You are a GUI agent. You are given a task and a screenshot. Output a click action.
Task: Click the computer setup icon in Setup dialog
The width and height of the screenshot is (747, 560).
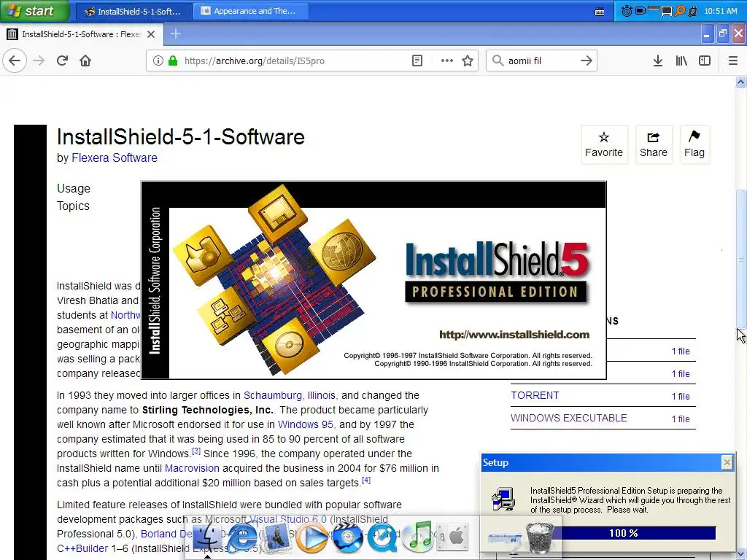click(503, 499)
